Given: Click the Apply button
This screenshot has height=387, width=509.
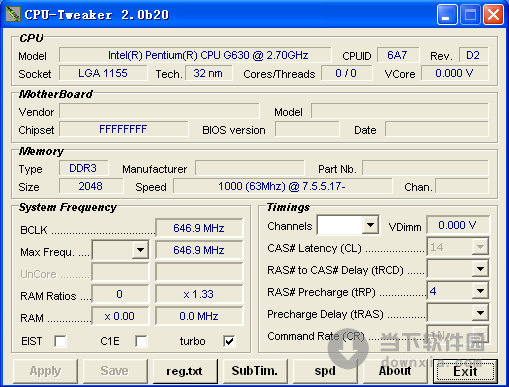Looking at the screenshot, I should click(x=45, y=371).
